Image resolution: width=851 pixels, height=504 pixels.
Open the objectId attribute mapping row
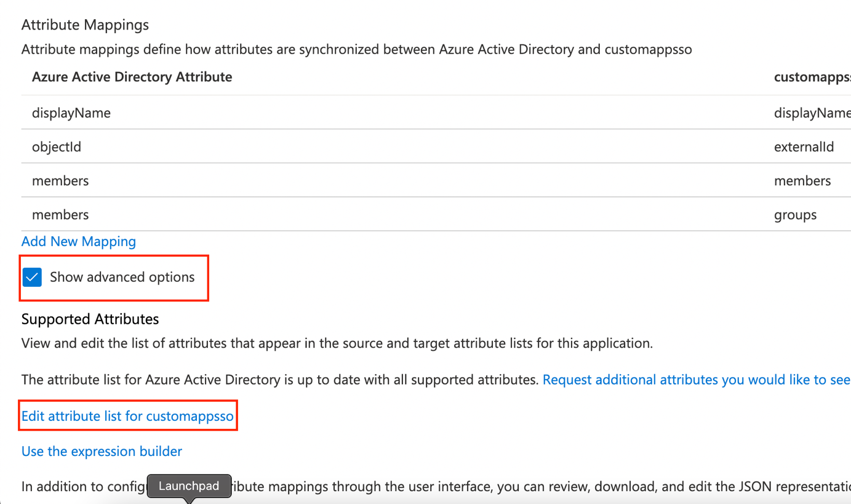tap(57, 147)
